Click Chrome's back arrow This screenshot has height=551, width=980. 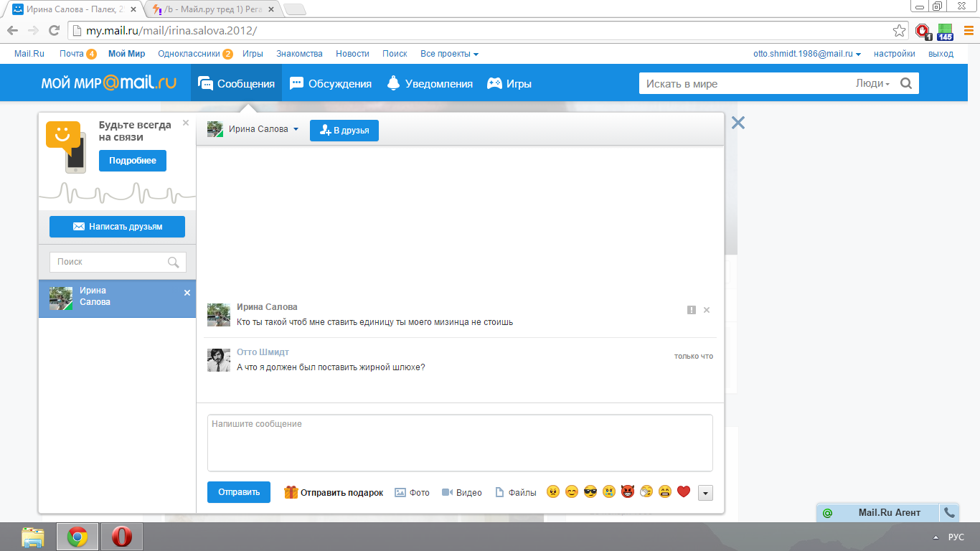point(12,31)
